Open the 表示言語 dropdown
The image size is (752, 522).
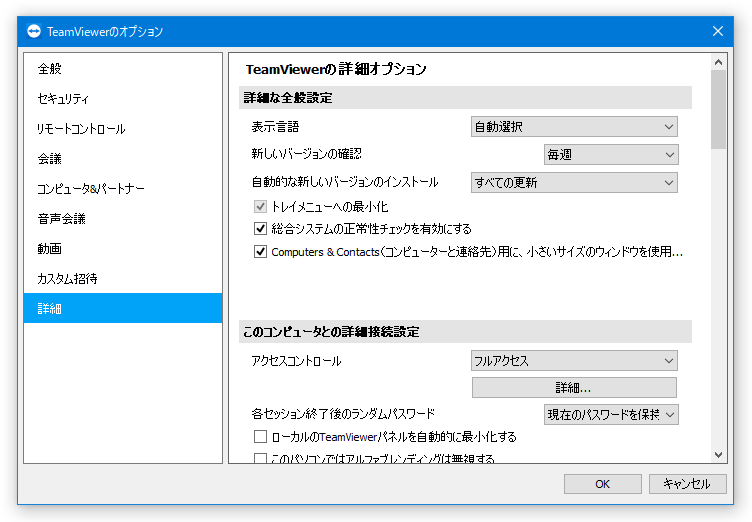[574, 127]
